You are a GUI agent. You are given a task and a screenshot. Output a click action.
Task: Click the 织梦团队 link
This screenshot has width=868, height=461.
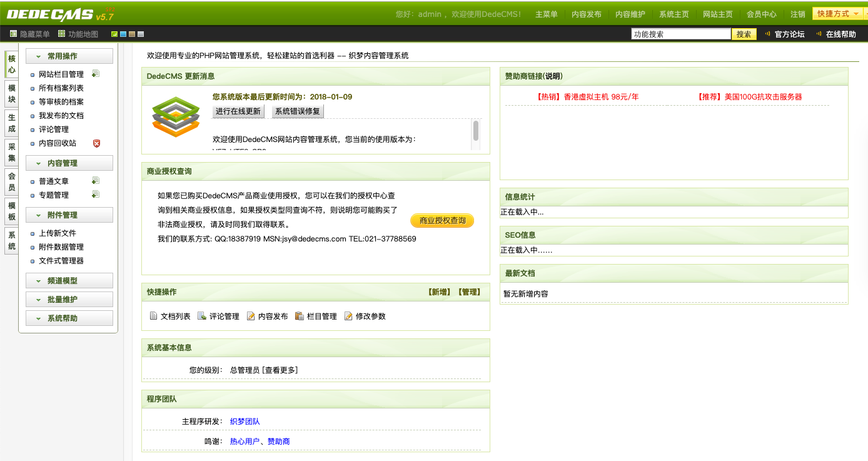pyautogui.click(x=245, y=422)
